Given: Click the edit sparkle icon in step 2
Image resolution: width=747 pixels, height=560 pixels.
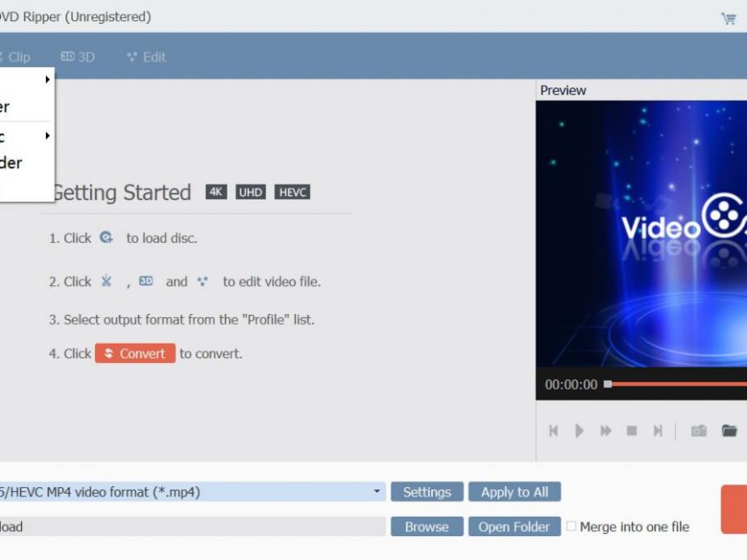Looking at the screenshot, I should 203,282.
